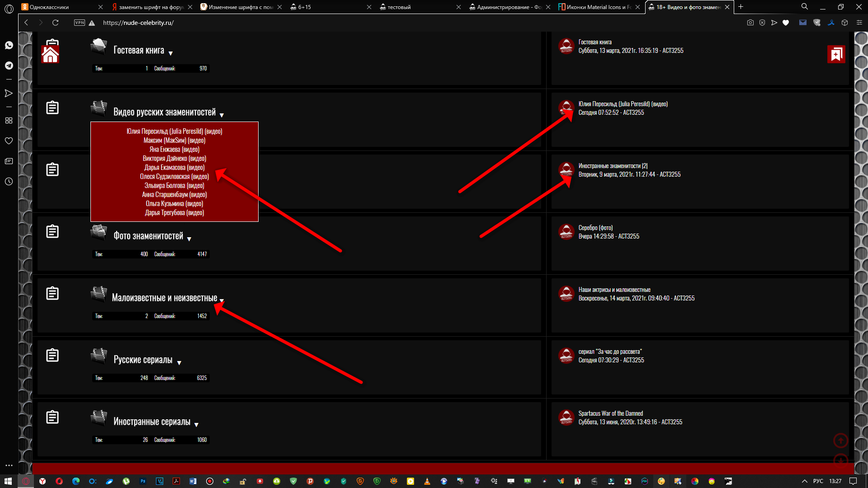Viewport: 868px width, 488px height.
Task: Switch to the Одноклассники tab
Action: coord(50,7)
